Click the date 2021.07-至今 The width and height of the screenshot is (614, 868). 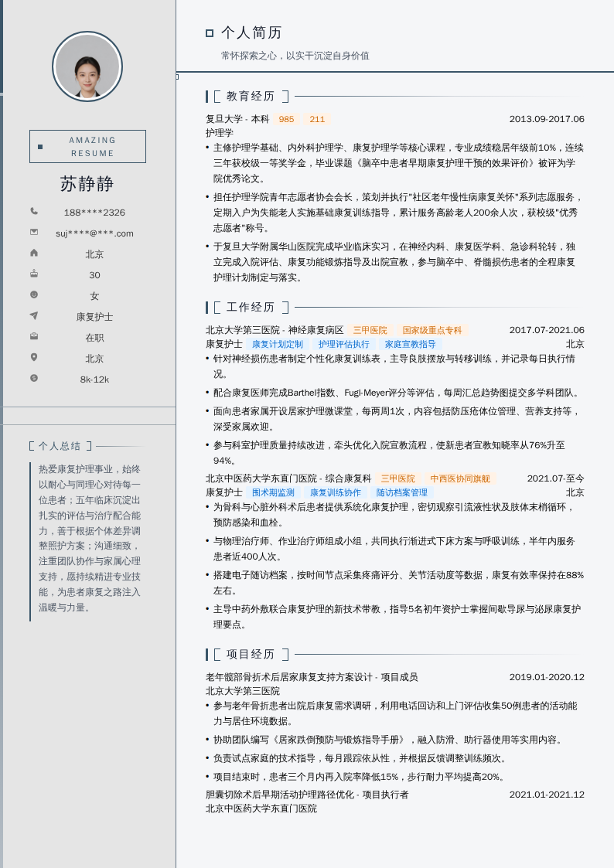pos(555,478)
